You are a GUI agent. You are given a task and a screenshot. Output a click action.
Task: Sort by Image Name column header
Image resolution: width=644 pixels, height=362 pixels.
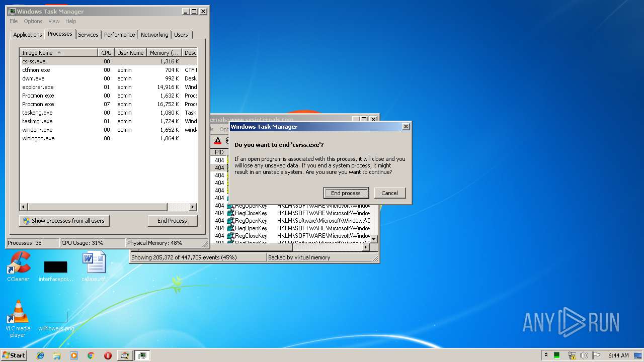coord(59,53)
